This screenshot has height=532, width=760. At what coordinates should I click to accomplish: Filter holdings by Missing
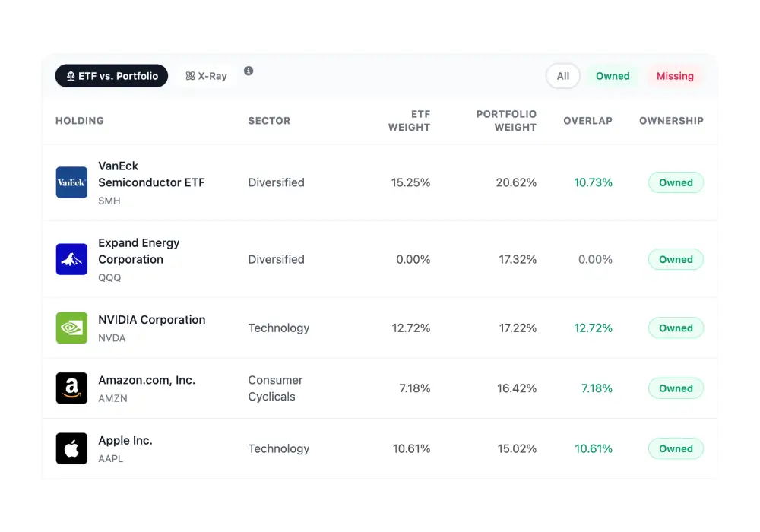click(675, 75)
